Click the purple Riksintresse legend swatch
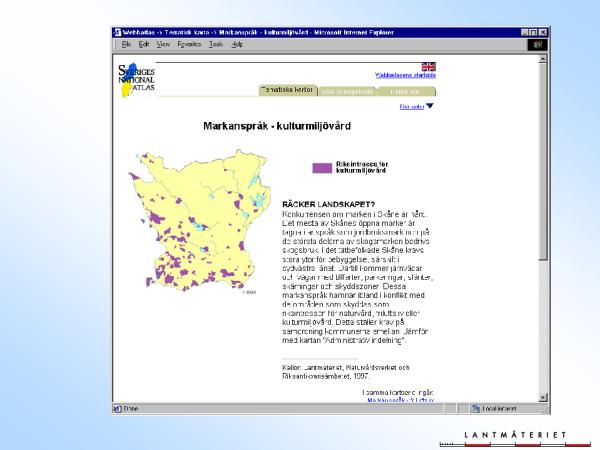Viewport: 600px width, 450px height. point(321,168)
